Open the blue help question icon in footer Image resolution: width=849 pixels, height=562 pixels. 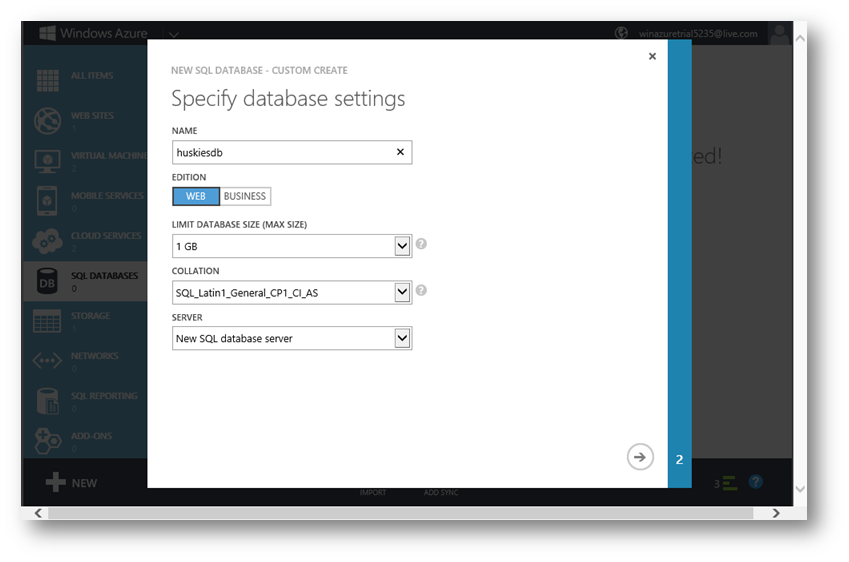coord(756,481)
